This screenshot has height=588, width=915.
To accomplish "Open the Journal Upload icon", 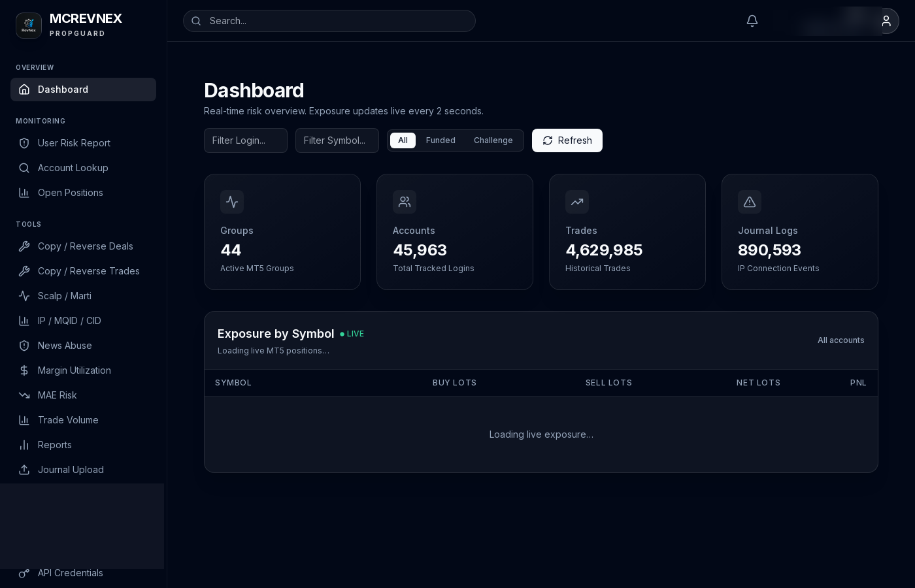I will pyautogui.click(x=24, y=470).
